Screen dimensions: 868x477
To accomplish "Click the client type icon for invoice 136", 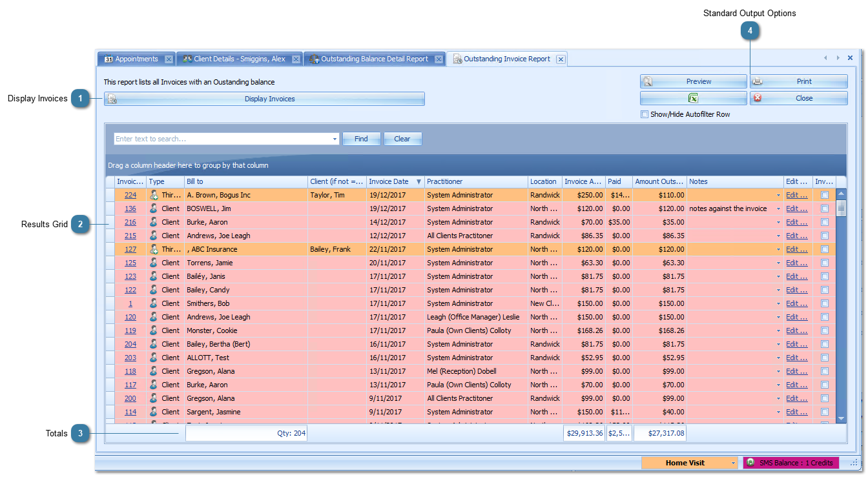I will point(154,208).
